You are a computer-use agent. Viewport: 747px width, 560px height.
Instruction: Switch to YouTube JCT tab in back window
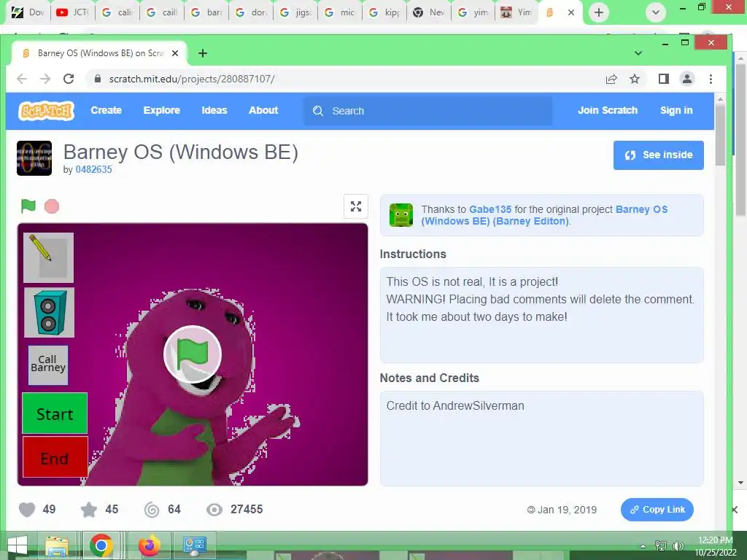73,12
